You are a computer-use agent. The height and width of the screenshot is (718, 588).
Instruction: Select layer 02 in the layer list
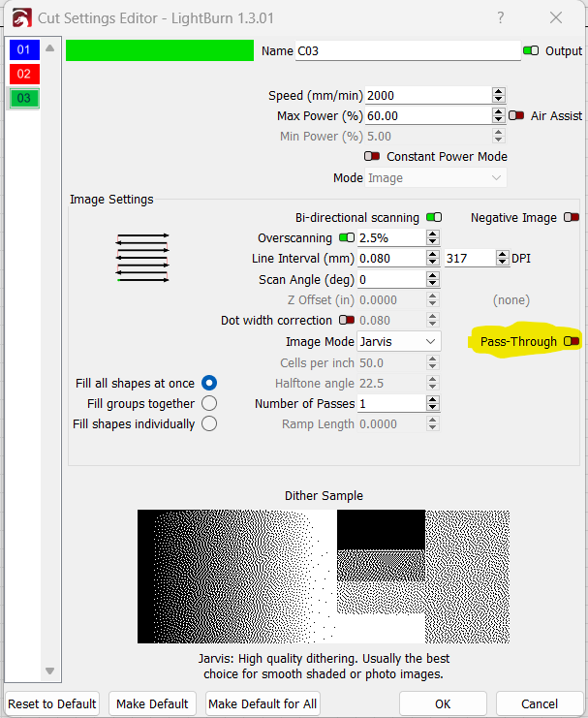(x=24, y=74)
